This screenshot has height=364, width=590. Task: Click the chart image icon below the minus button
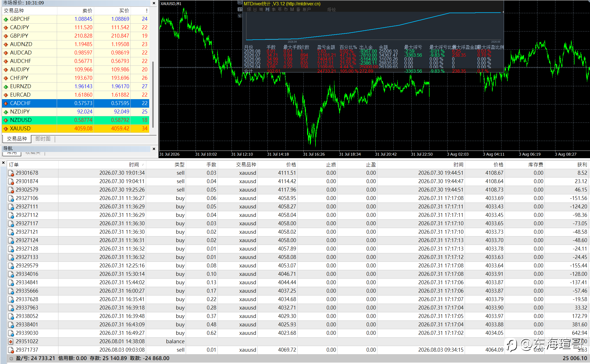click(240, 9)
